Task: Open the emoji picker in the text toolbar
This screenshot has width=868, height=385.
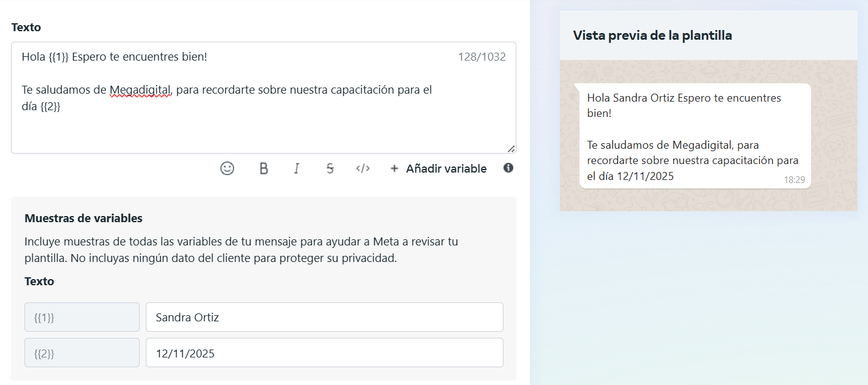Action: pos(227,168)
